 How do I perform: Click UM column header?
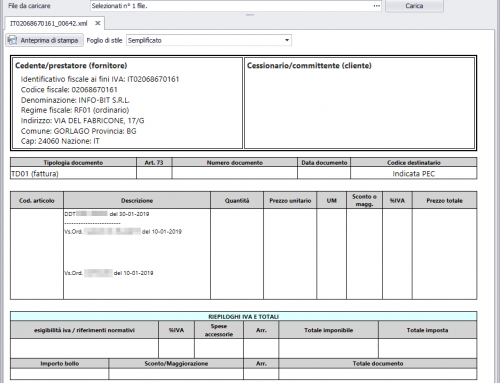tap(331, 201)
